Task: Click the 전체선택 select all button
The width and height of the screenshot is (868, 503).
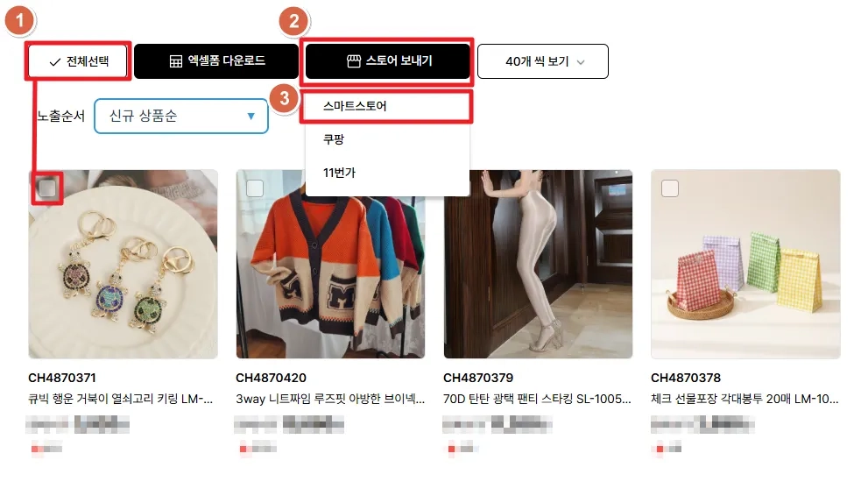Action: pyautogui.click(x=78, y=61)
